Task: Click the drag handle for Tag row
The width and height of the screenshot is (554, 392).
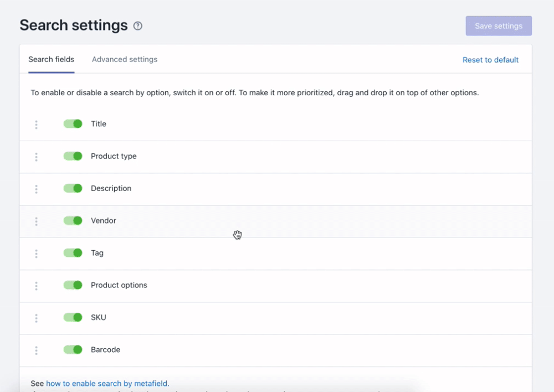Action: point(37,254)
